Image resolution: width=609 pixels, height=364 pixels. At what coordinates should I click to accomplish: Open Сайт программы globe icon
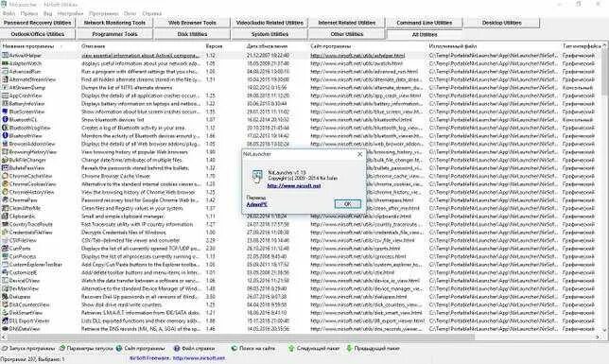[x=119, y=349]
